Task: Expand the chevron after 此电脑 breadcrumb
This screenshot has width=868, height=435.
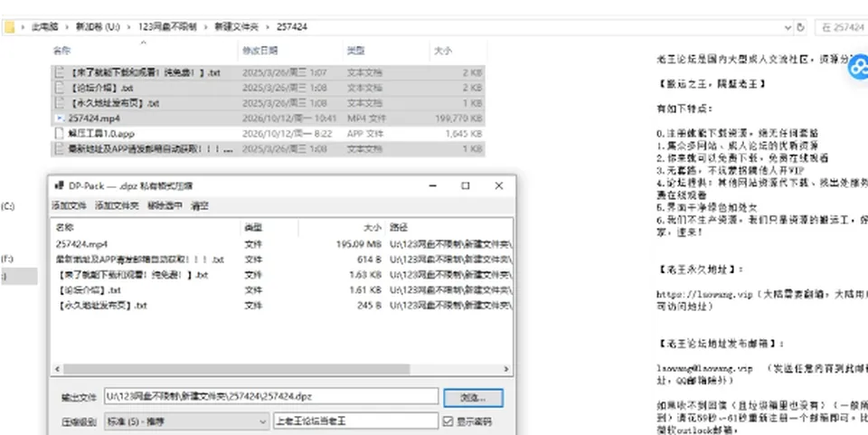Action: [67, 27]
